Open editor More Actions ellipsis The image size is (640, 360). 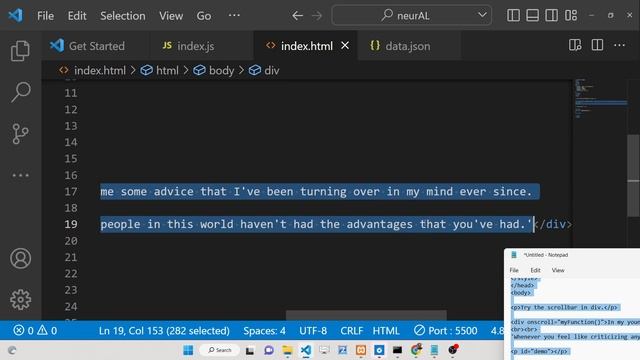pos(619,45)
